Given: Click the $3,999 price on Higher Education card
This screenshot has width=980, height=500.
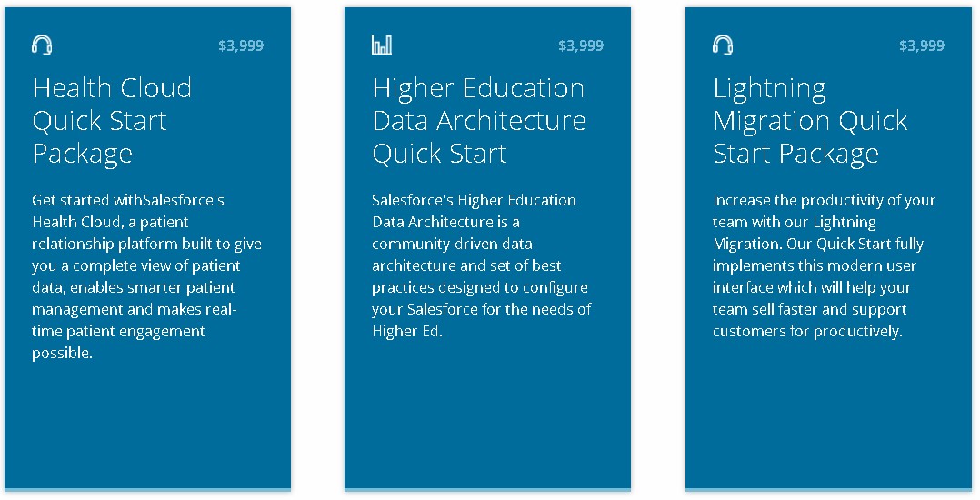Looking at the screenshot, I should coord(581,45).
